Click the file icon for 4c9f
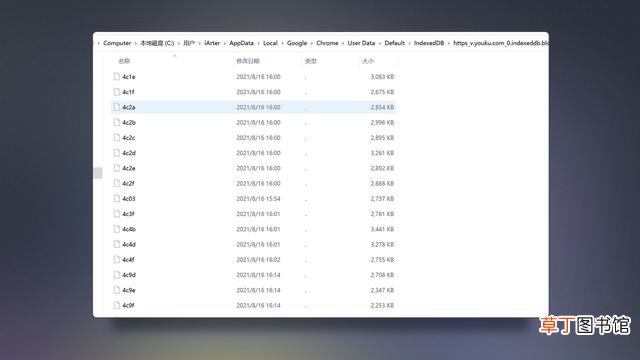This screenshot has width=640, height=360. point(117,305)
